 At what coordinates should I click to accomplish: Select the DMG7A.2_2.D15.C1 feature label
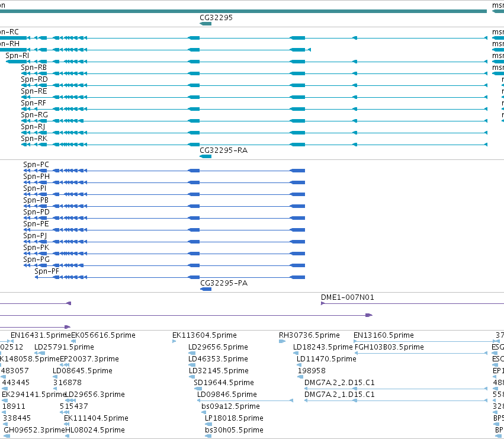339,383
